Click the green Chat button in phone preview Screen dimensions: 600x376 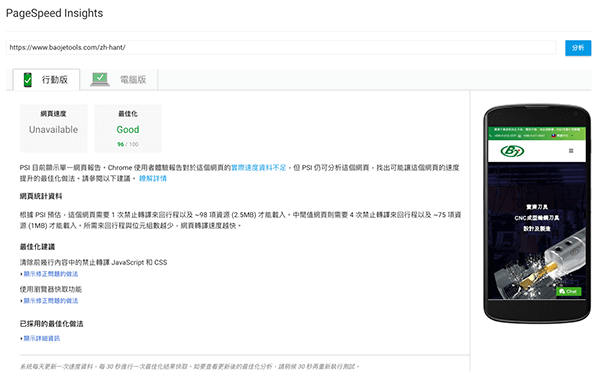pos(569,291)
